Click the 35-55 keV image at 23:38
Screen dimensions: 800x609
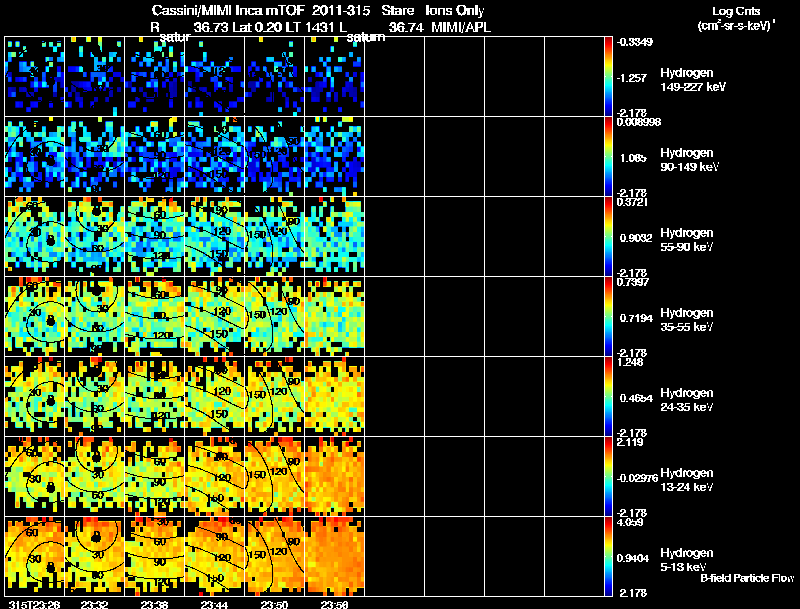point(154,317)
